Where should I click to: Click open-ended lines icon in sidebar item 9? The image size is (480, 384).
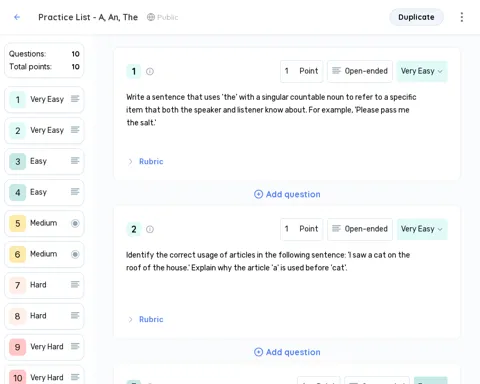coord(75,347)
